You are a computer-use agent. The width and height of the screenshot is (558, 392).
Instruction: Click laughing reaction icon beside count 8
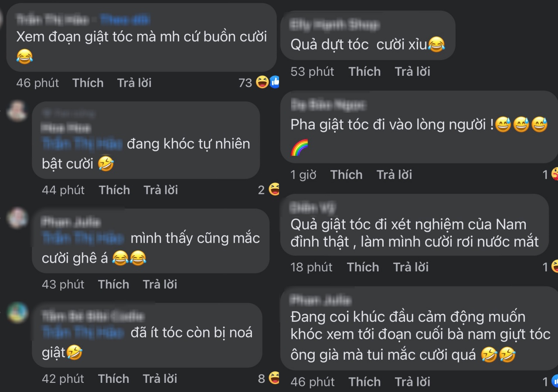click(x=274, y=378)
